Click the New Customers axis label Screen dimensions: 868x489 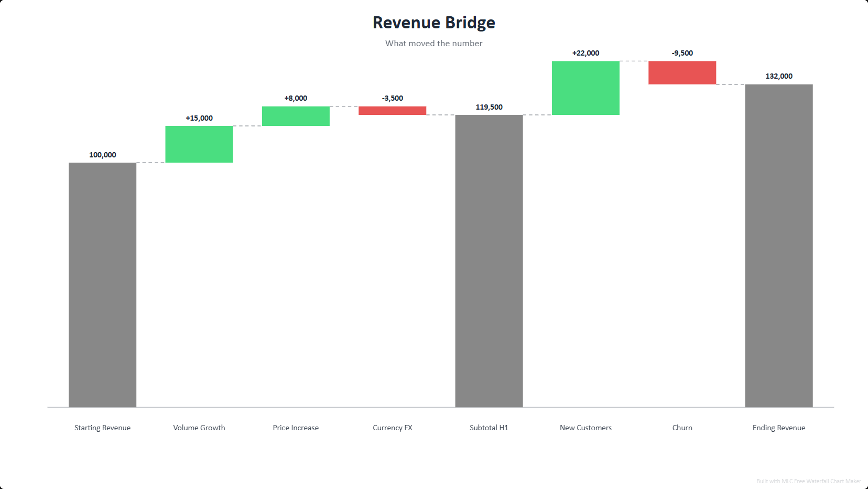[585, 428]
